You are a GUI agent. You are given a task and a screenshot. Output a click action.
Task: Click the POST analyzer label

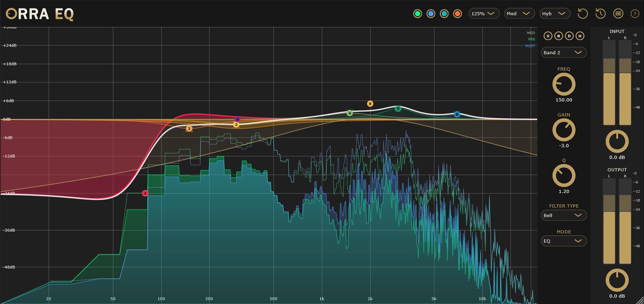point(530,46)
